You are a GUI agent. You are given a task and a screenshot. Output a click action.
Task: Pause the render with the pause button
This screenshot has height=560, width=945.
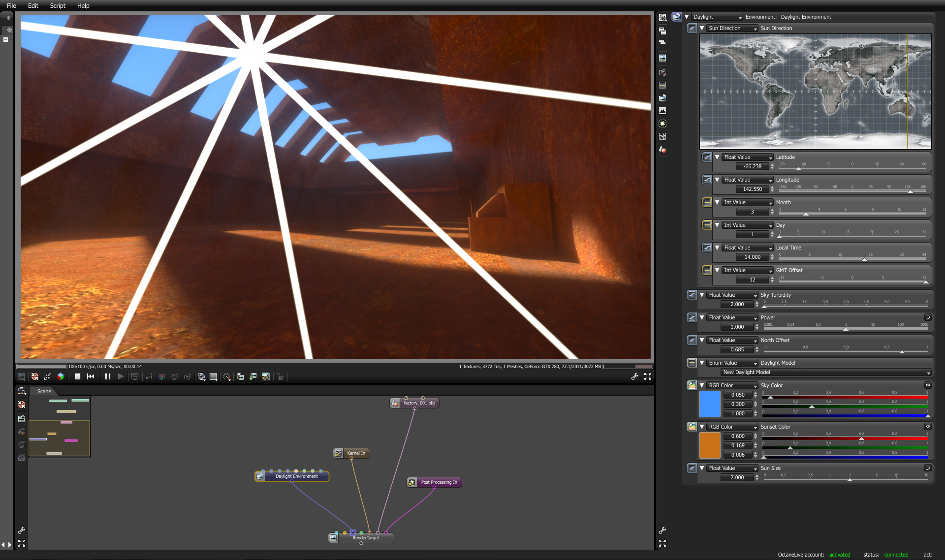coord(107,376)
